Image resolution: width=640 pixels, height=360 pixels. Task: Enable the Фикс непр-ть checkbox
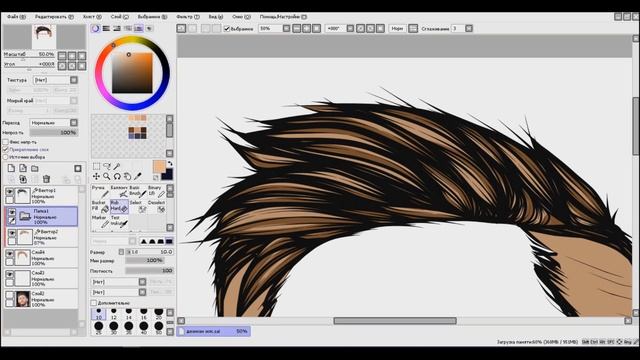tap(6, 142)
